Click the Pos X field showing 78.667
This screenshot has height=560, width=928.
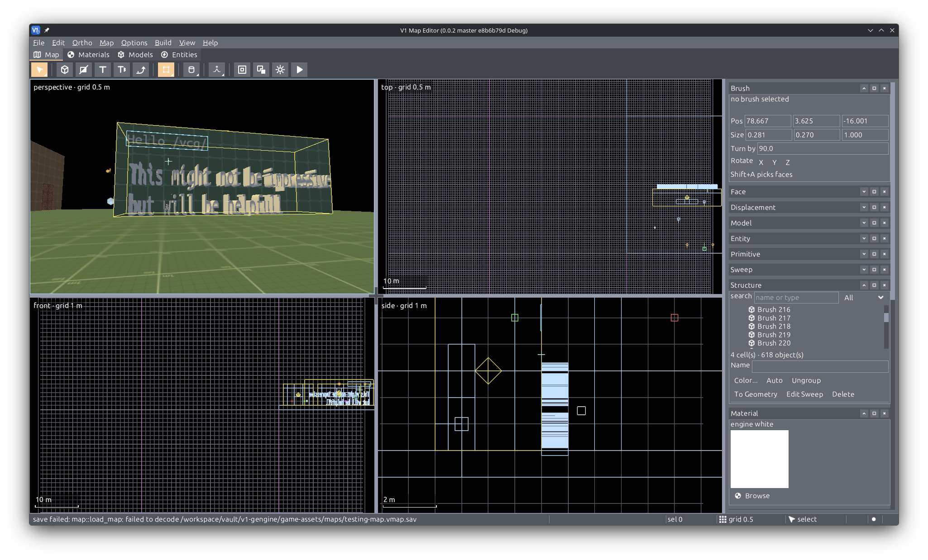click(x=768, y=121)
